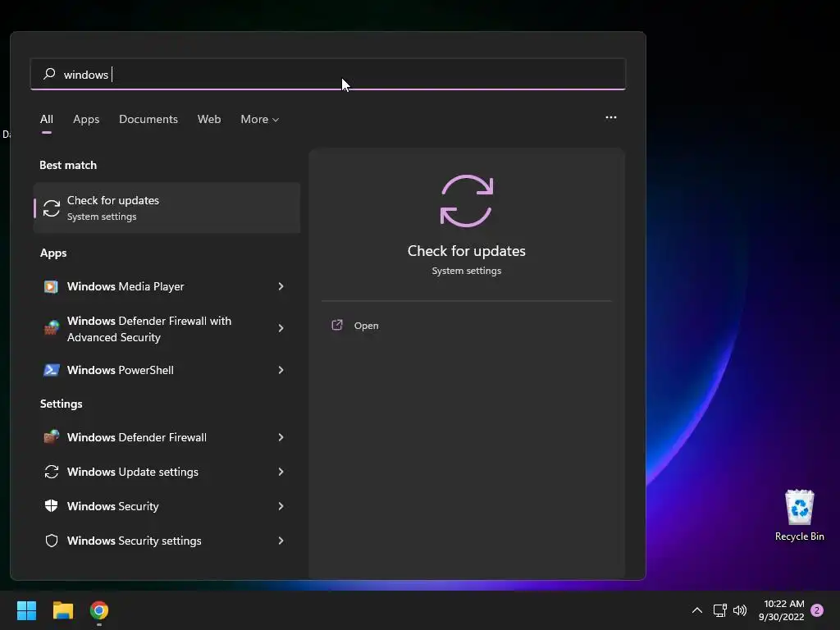Image resolution: width=840 pixels, height=630 pixels.
Task: Click the Windows Update settings refresh icon
Action: pos(52,472)
